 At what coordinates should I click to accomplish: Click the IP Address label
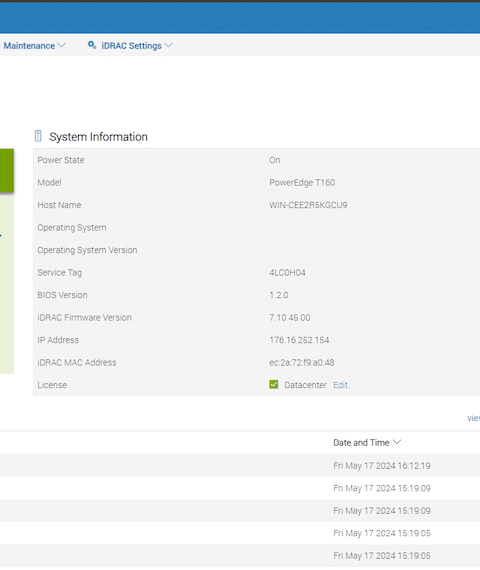58,340
